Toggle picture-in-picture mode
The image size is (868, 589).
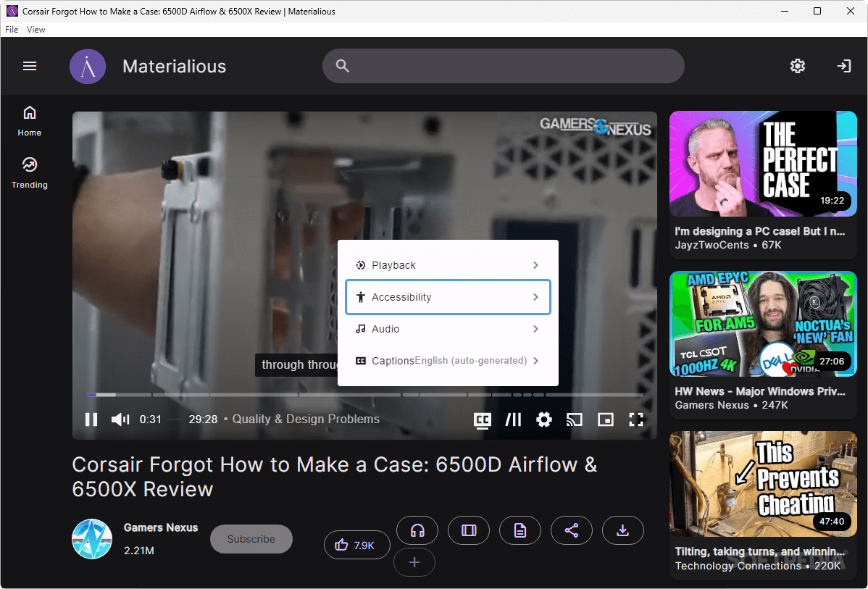tap(606, 419)
